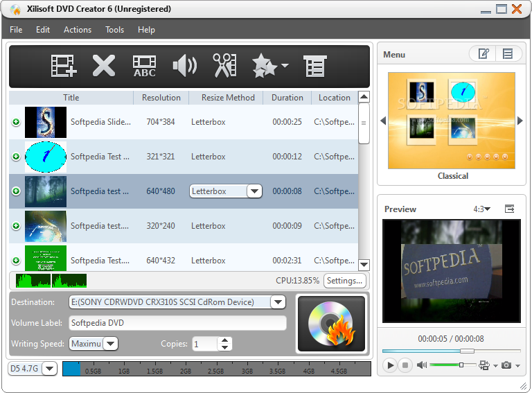Mute the preview volume speaker icon
This screenshot has height=393, width=532.
coord(422,365)
